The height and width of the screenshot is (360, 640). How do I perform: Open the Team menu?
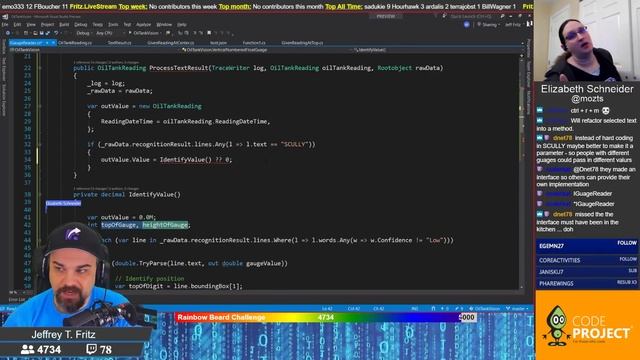pos(98,25)
